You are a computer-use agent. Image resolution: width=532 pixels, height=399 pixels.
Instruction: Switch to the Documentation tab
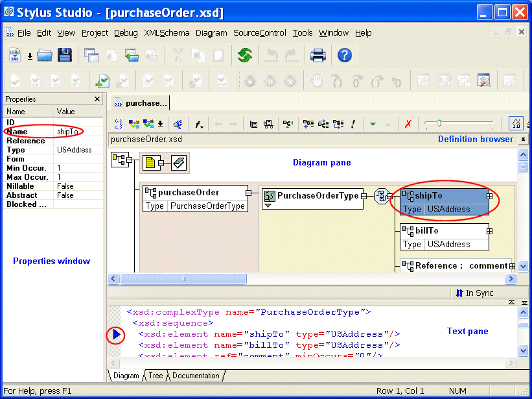point(196,376)
